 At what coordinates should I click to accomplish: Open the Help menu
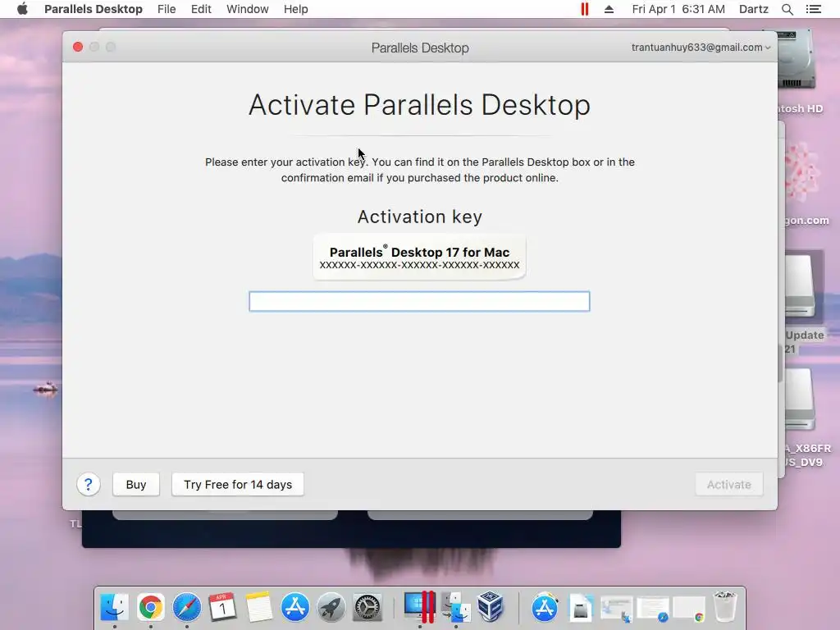[x=295, y=9]
